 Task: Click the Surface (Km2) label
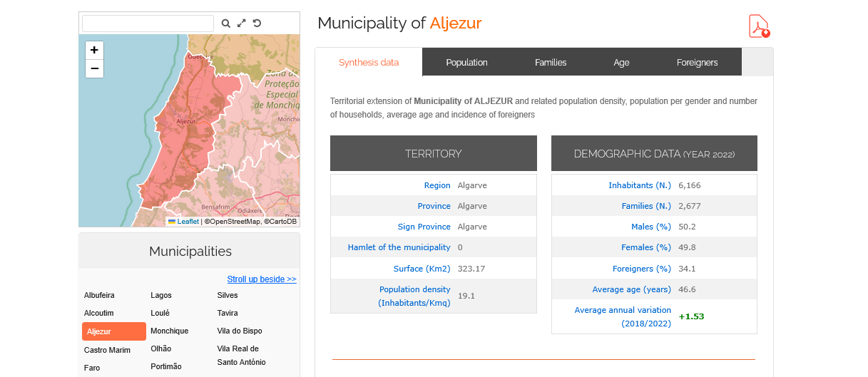coord(422,269)
